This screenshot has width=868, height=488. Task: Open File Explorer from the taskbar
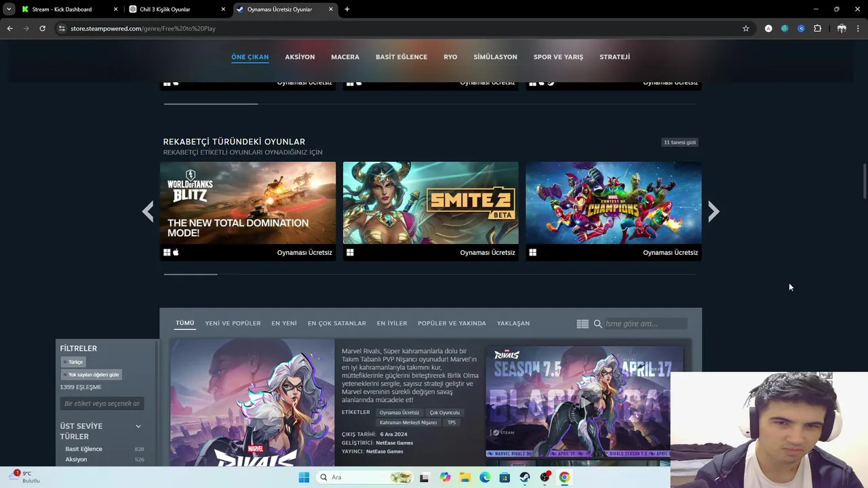(x=465, y=477)
